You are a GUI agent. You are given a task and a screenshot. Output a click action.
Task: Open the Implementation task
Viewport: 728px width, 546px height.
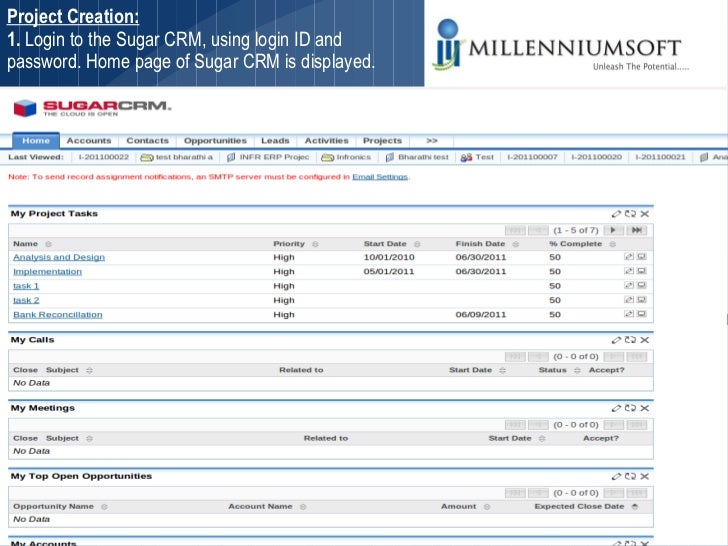[47, 272]
